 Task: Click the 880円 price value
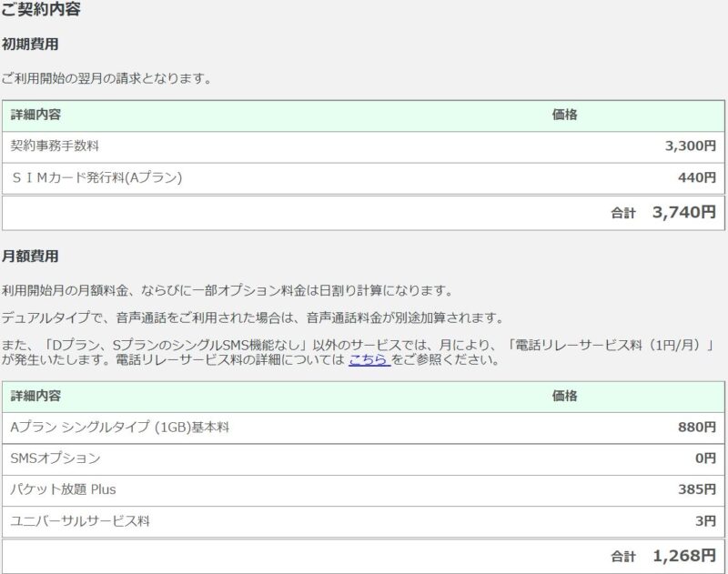(697, 427)
